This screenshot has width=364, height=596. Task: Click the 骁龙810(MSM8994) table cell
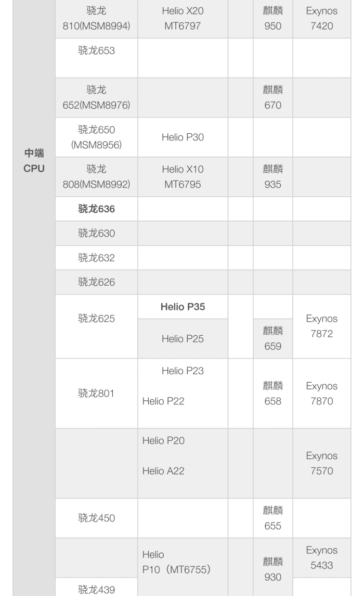click(96, 18)
